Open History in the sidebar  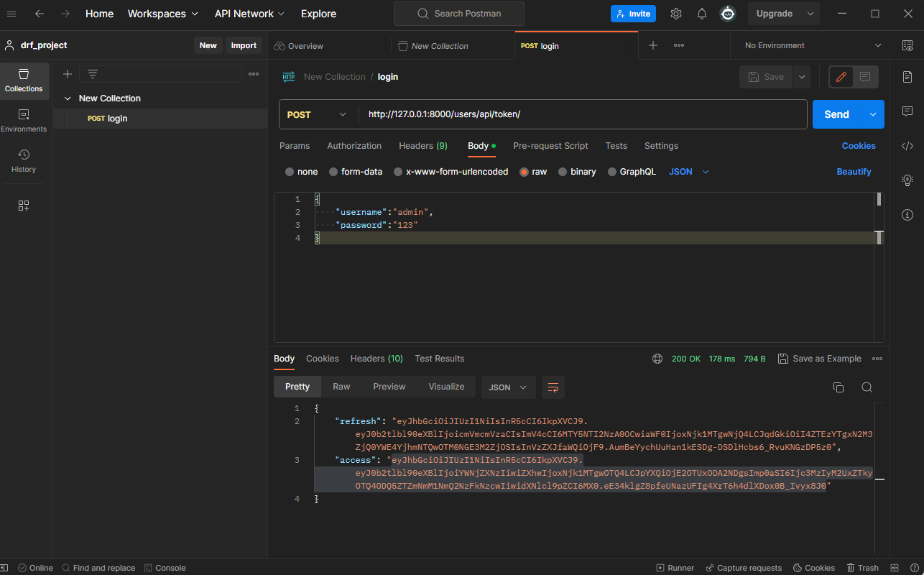(x=24, y=161)
